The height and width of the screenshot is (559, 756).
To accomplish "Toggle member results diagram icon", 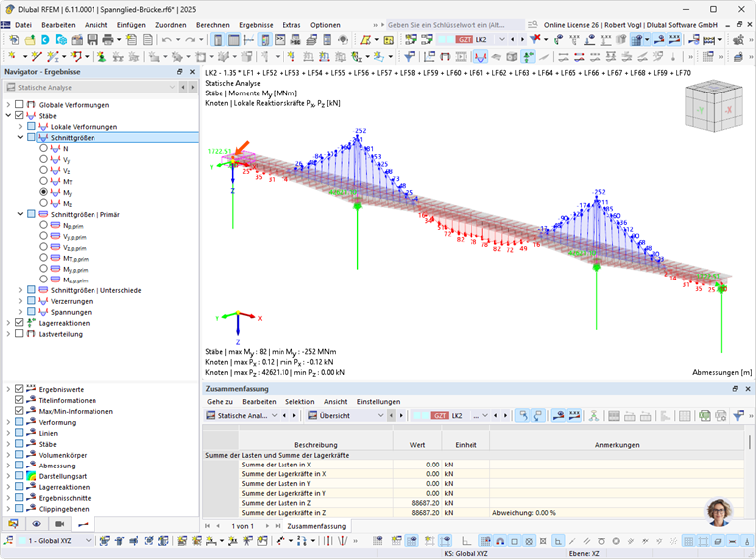I will click(480, 57).
